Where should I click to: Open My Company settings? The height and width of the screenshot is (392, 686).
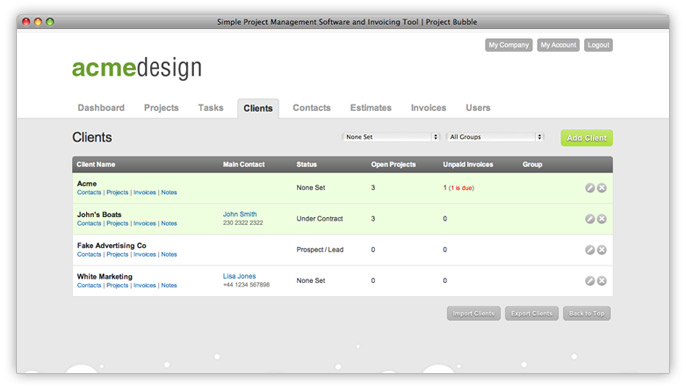pos(509,45)
